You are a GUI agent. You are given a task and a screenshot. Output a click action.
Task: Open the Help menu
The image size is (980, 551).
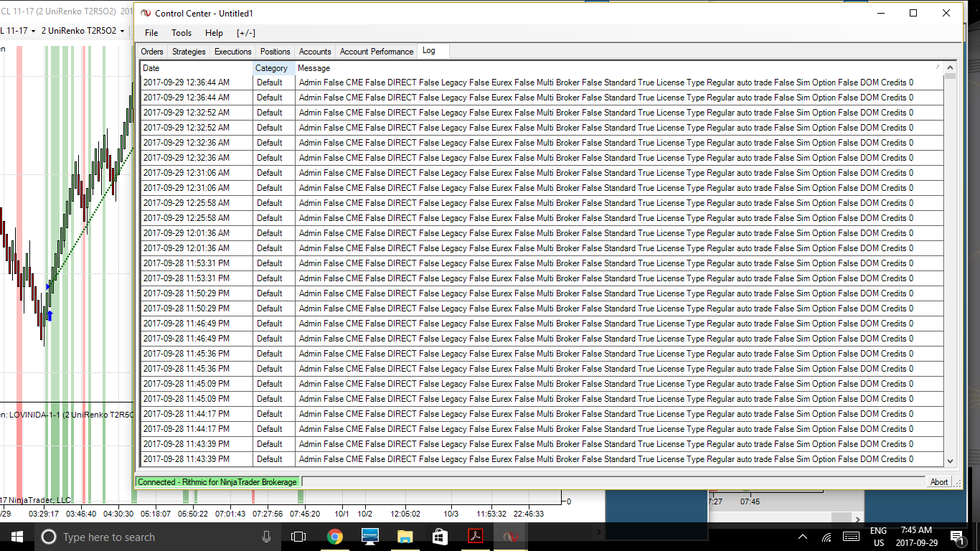click(x=214, y=33)
